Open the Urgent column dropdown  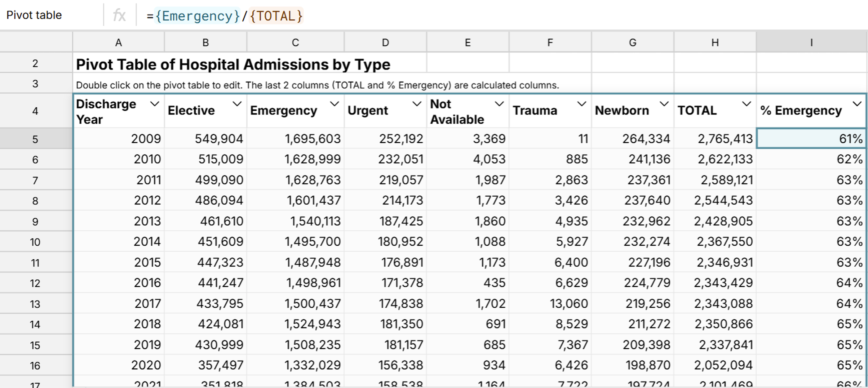click(417, 104)
